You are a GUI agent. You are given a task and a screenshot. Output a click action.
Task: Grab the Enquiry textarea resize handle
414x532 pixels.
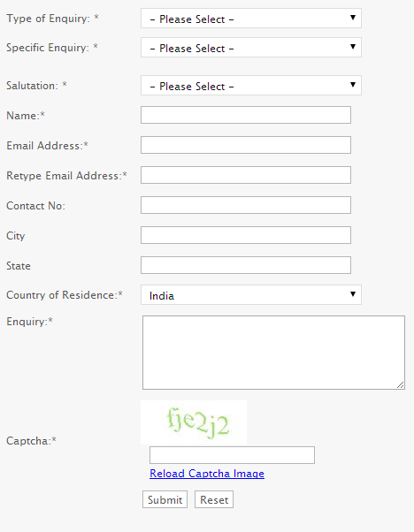pyautogui.click(x=401, y=385)
